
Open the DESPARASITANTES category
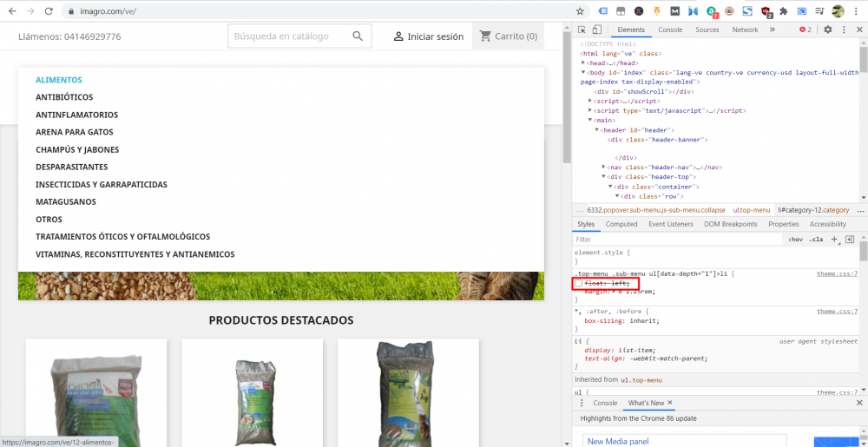pos(71,167)
